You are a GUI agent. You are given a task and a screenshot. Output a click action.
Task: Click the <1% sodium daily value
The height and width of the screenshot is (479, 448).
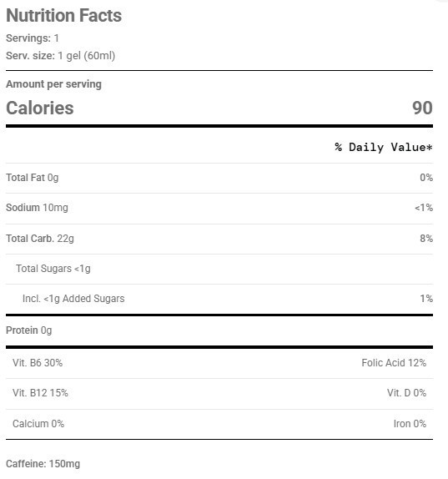click(424, 208)
